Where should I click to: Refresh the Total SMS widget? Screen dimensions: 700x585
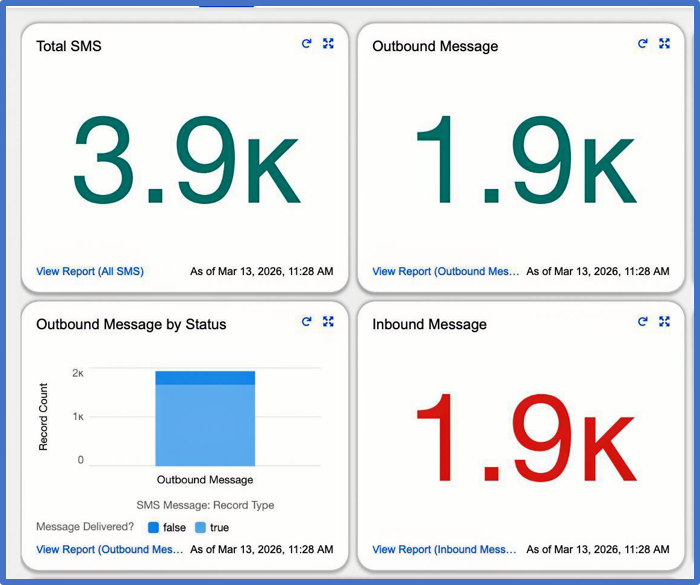306,43
